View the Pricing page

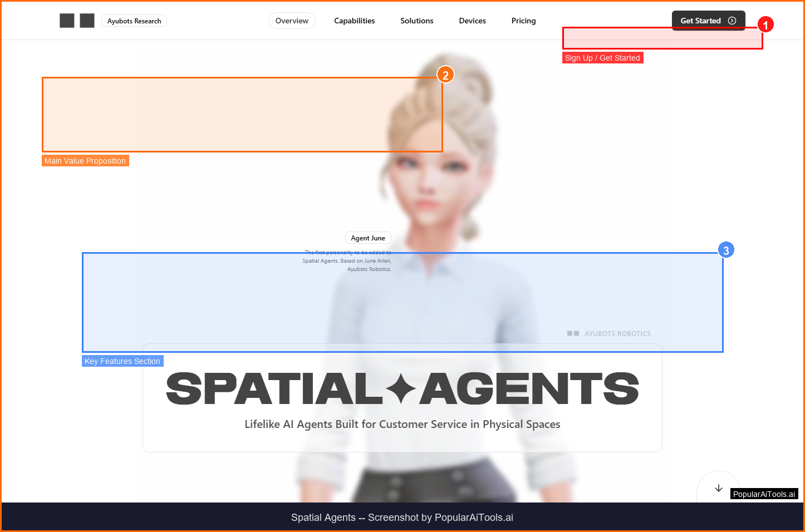[523, 21]
